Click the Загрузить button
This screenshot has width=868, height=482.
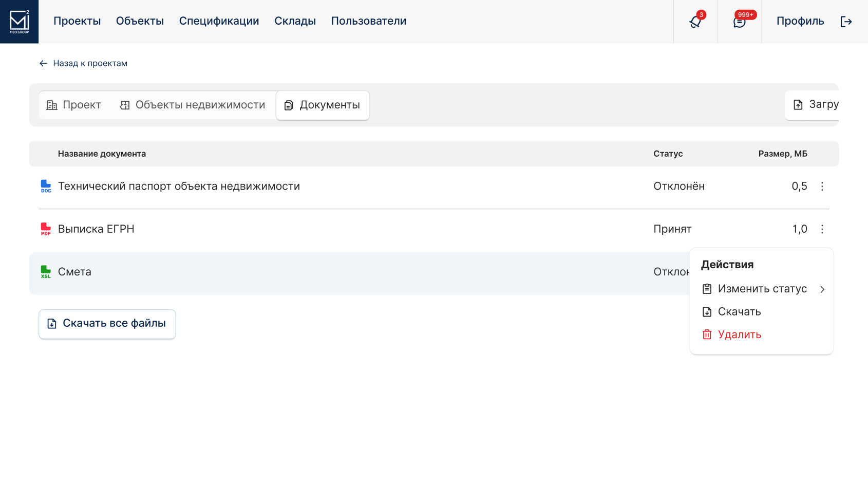(x=812, y=105)
